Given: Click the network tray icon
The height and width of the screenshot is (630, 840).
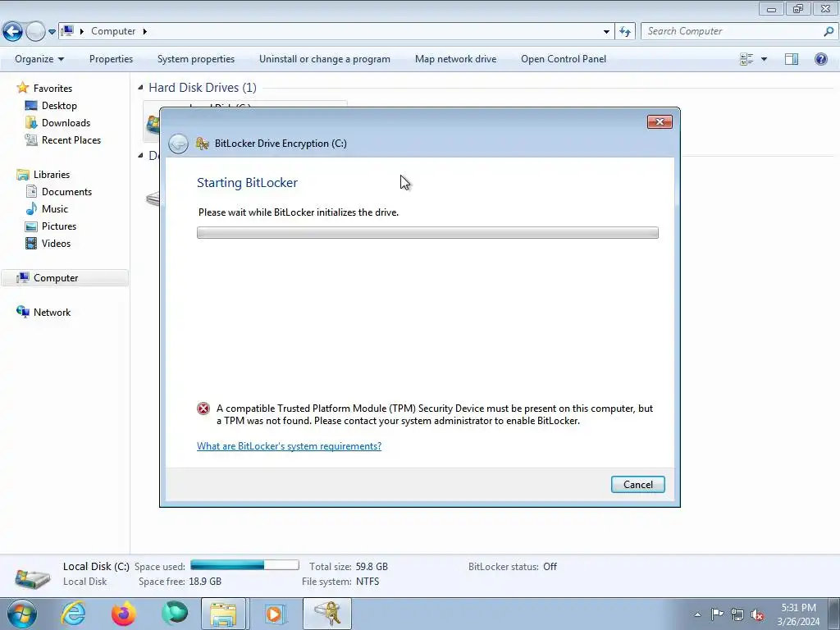Looking at the screenshot, I should (737, 614).
